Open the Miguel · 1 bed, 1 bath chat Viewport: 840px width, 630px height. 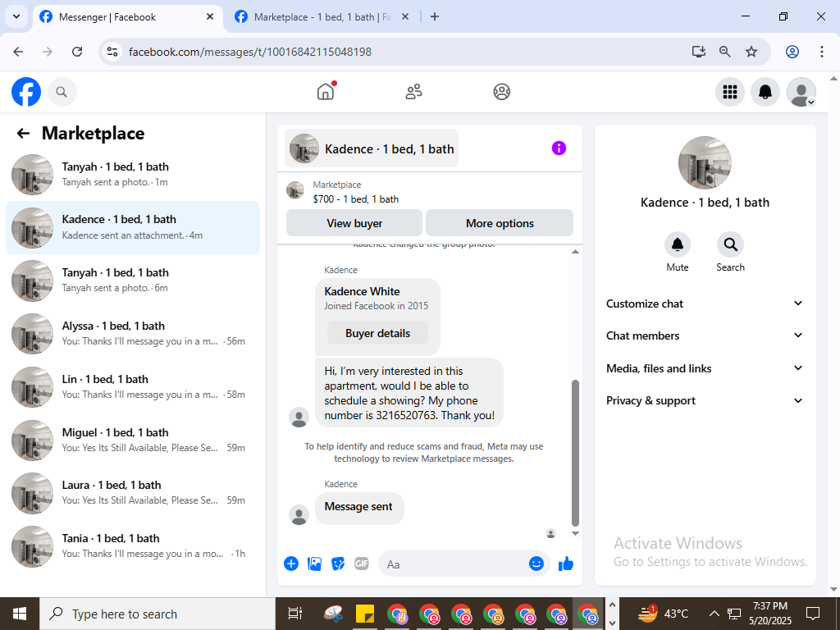pyautogui.click(x=133, y=440)
